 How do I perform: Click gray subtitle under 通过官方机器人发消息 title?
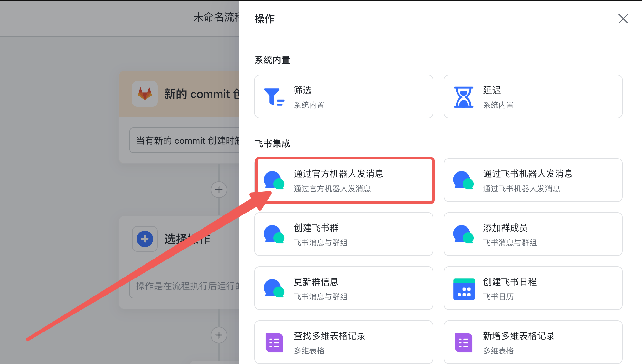point(332,188)
